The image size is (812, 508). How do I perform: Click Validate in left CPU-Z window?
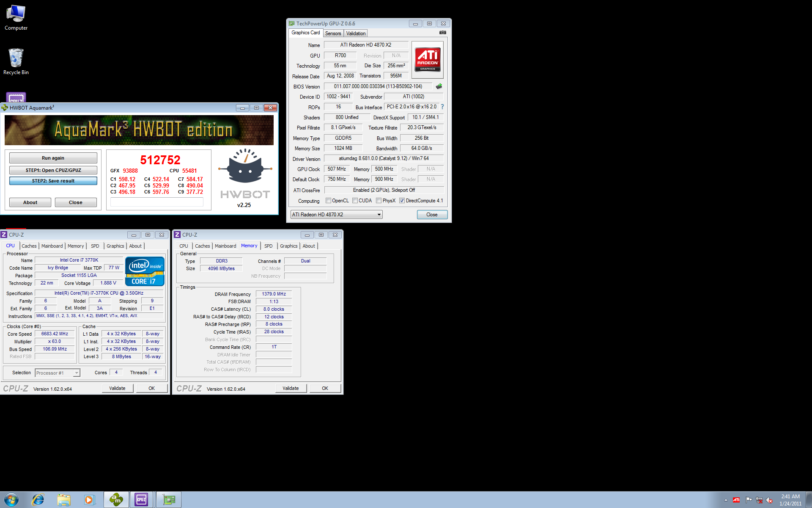(x=117, y=388)
